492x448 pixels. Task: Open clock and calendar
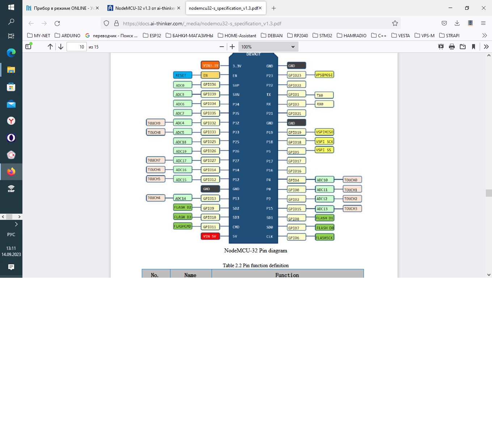[11, 251]
